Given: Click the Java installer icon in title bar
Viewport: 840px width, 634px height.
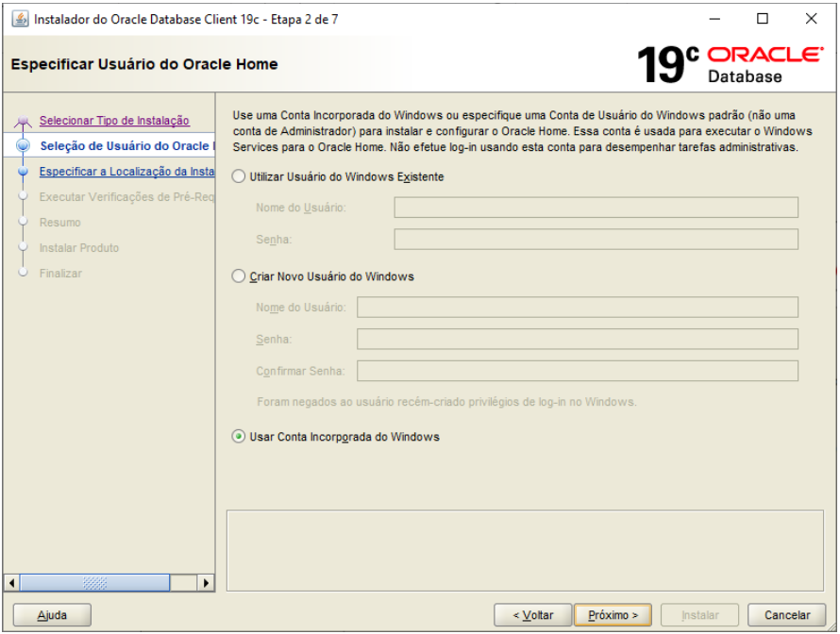Looking at the screenshot, I should click(20, 19).
